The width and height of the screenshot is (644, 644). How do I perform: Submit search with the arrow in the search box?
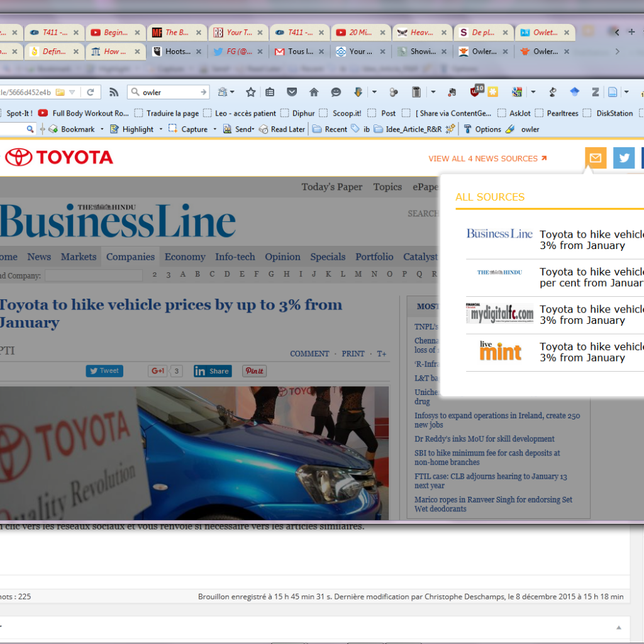(x=204, y=92)
